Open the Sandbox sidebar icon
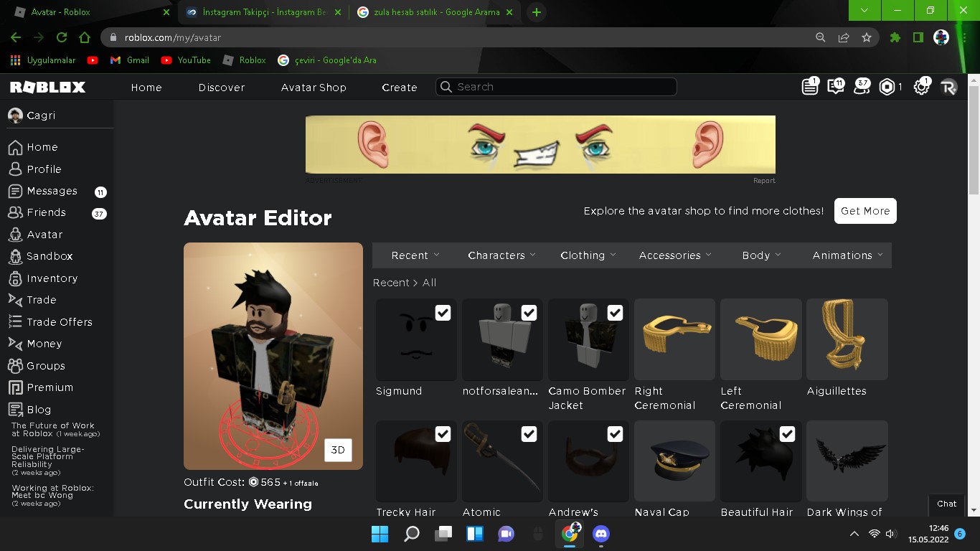980x551 pixels. coord(15,256)
